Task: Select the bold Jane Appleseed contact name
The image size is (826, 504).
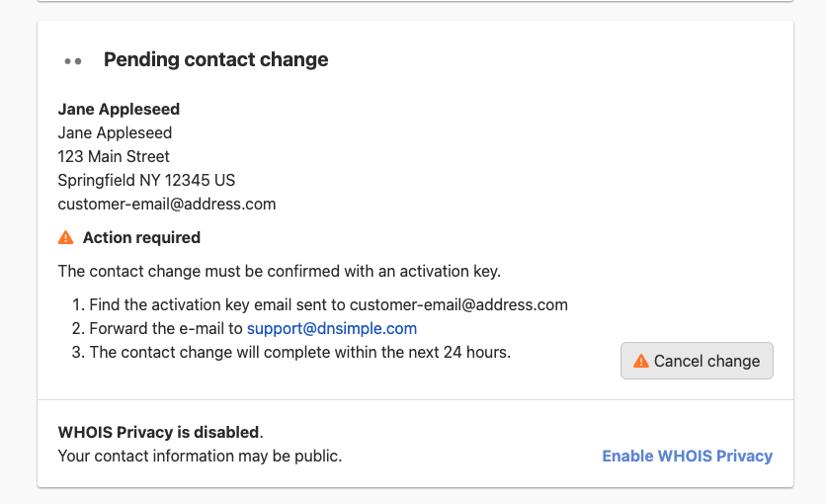Action: tap(119, 109)
